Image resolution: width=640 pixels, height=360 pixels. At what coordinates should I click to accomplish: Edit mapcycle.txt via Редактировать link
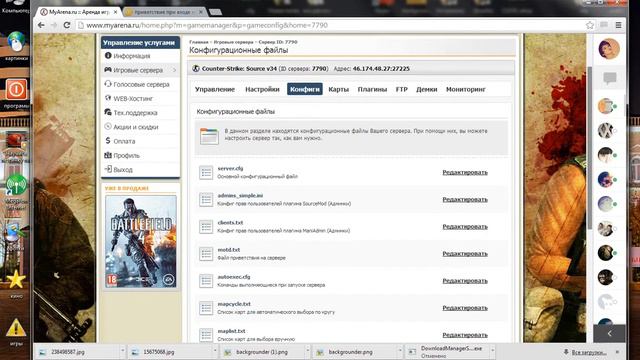[x=465, y=308]
